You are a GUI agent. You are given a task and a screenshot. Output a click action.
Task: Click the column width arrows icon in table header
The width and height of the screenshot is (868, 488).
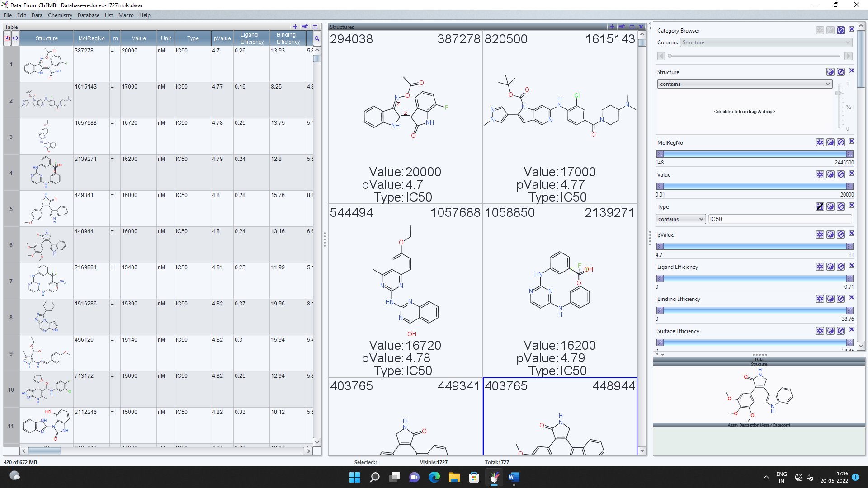point(15,38)
